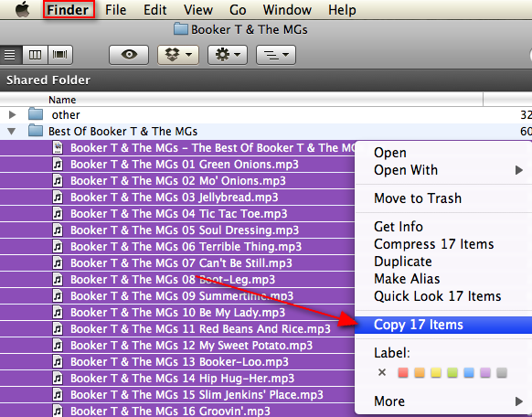
Task: Choose Compress 17 Items
Action: 443,244
